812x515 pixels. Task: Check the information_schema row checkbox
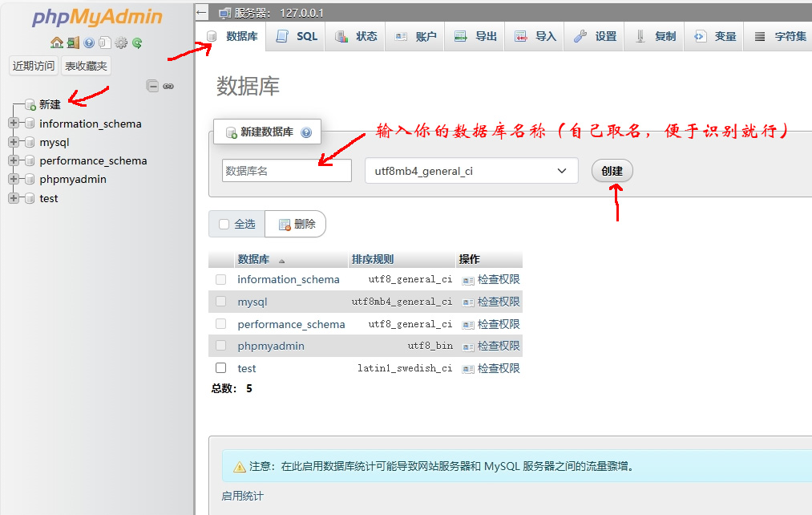coord(221,280)
